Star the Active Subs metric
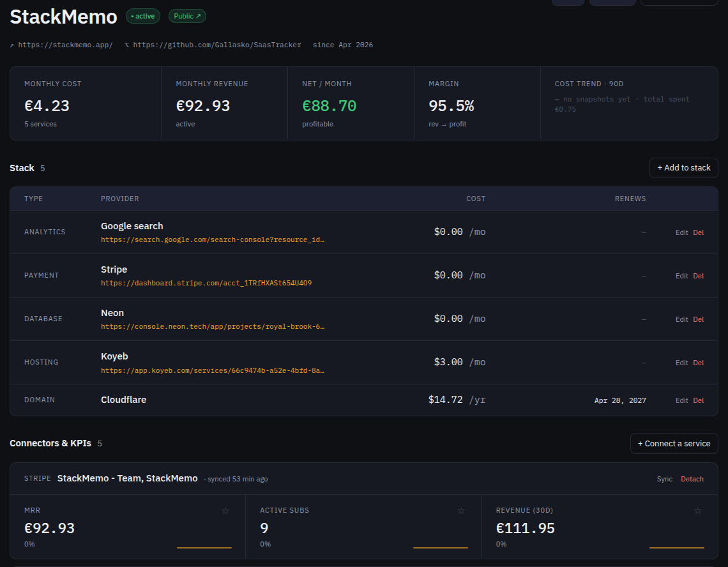Viewport: 728px width, 567px height. 461,510
